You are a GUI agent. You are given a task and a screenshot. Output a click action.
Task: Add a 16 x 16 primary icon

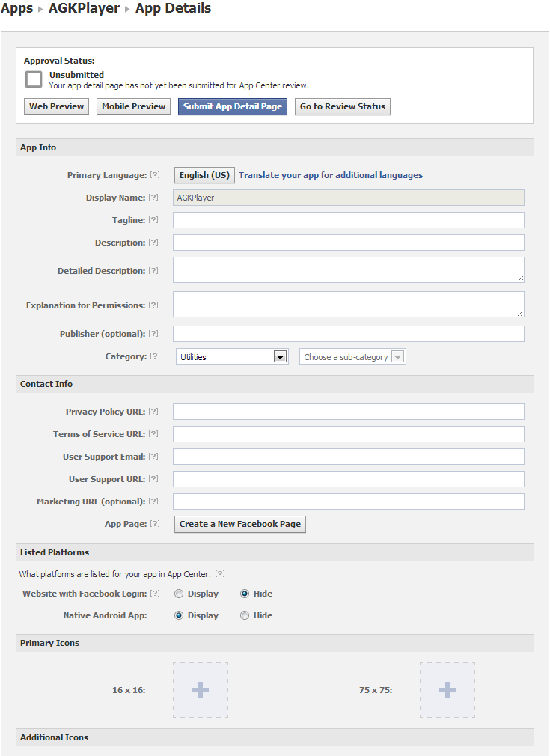[201, 690]
